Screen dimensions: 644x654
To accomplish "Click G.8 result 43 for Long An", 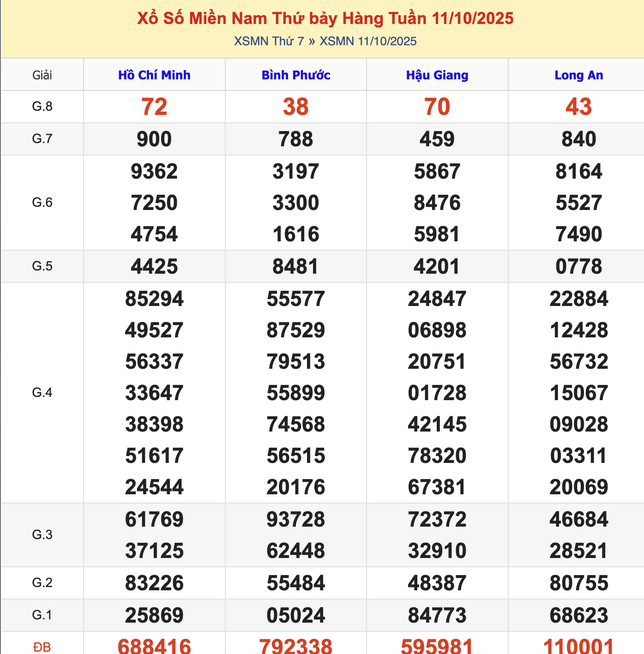I will (x=578, y=107).
